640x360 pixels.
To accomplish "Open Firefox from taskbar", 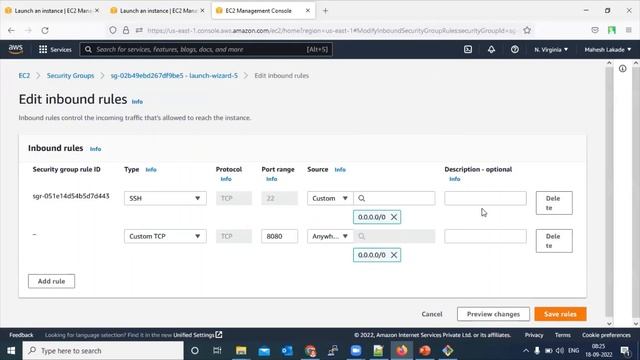I will [x=402, y=351].
